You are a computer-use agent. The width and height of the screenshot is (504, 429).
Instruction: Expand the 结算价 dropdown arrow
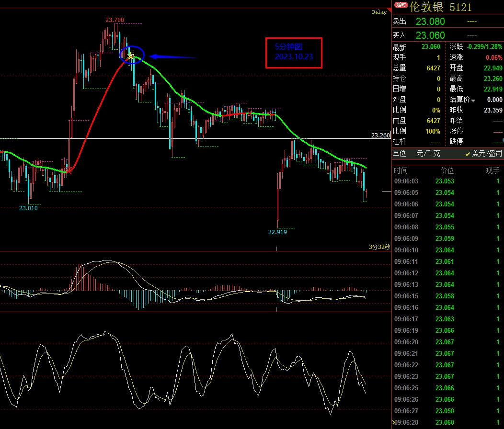[473, 101]
